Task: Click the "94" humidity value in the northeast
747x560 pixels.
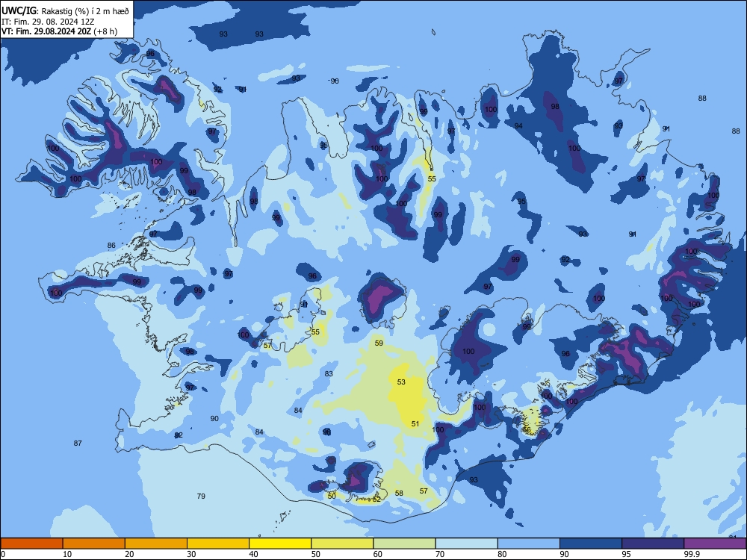Action: pos(519,125)
